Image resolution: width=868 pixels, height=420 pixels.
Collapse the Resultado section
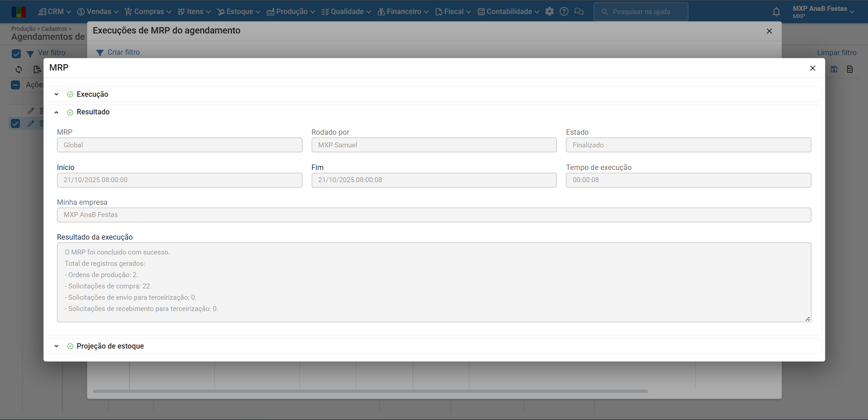(56, 112)
